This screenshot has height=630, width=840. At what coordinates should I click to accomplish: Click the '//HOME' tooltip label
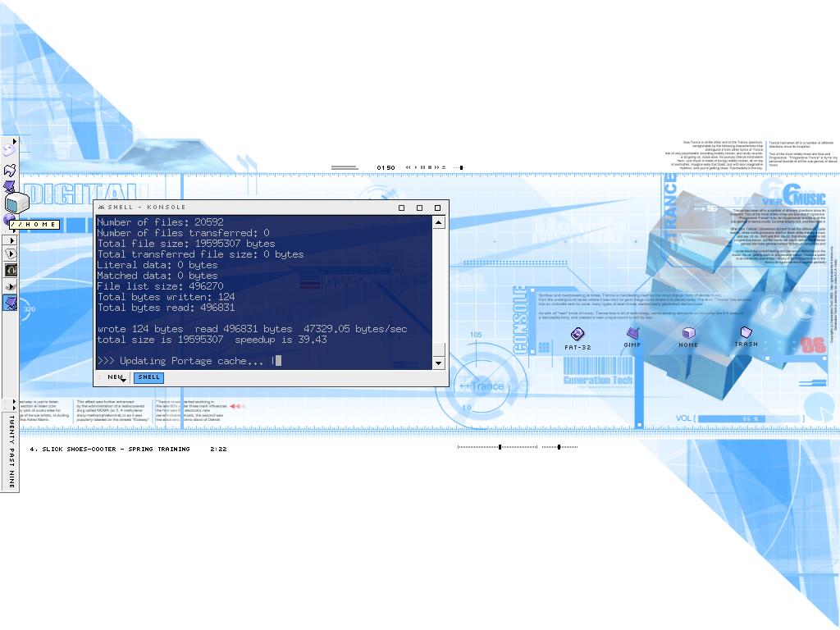click(34, 225)
